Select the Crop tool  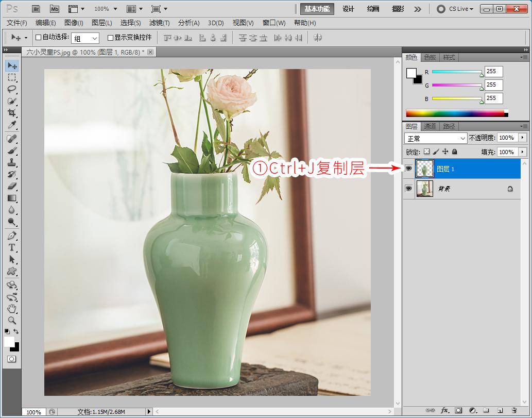click(12, 113)
